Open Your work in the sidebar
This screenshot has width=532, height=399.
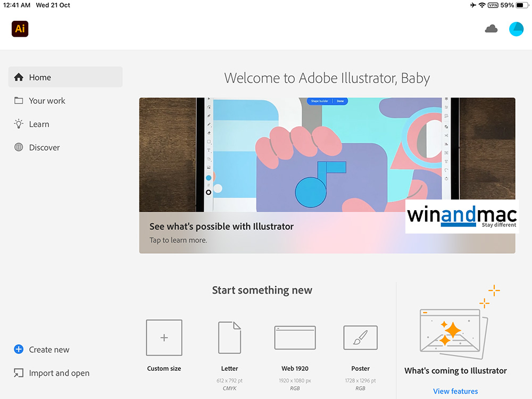tap(47, 101)
